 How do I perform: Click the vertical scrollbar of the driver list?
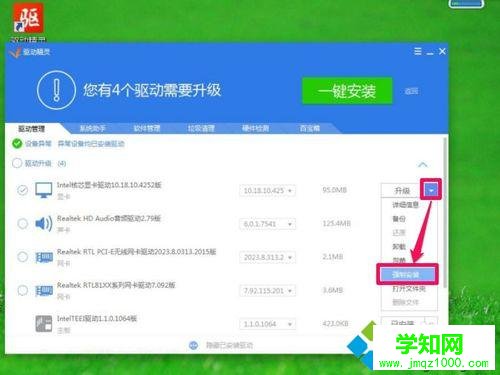(x=445, y=212)
